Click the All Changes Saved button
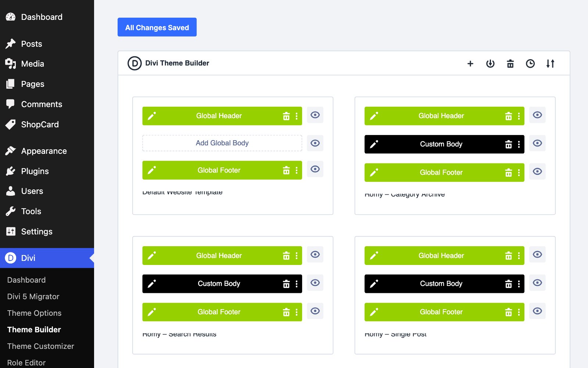Image resolution: width=588 pixels, height=368 pixels. point(157,27)
